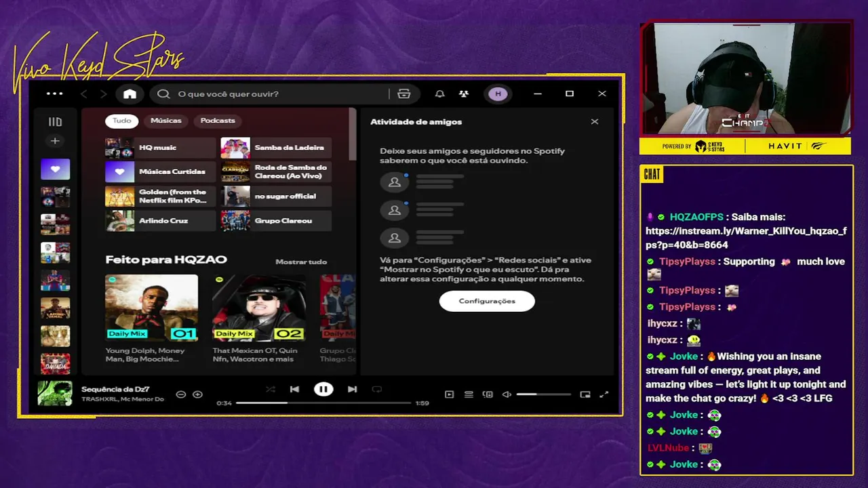
Task: Open the miniplayer
Action: coord(585,394)
